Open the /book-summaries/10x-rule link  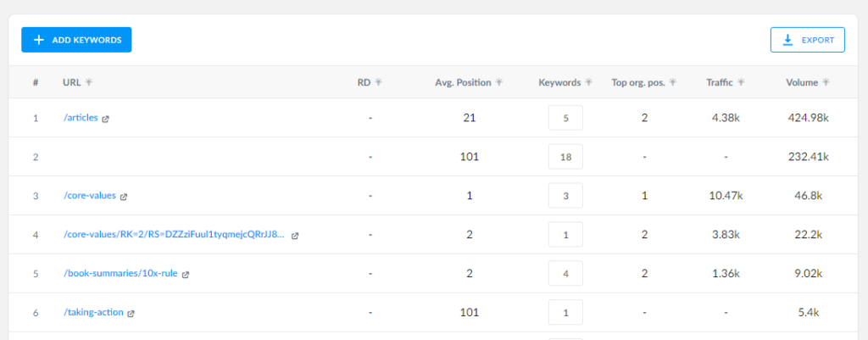120,274
